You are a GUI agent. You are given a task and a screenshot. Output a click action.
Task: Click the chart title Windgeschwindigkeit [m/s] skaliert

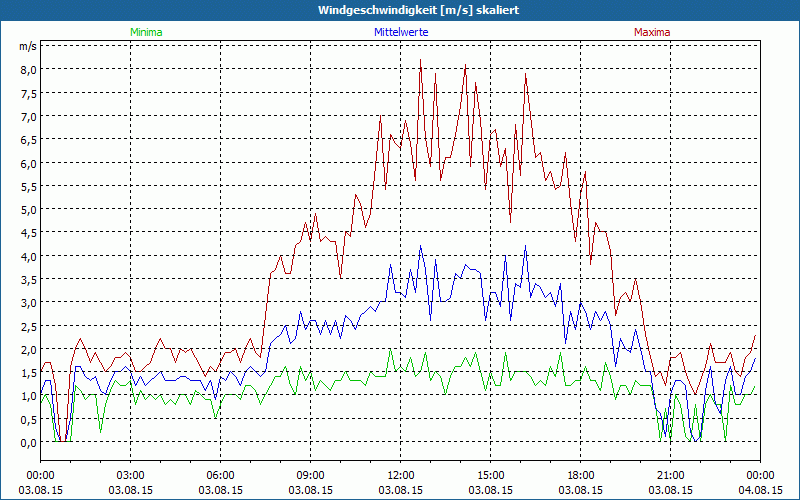pos(418,10)
